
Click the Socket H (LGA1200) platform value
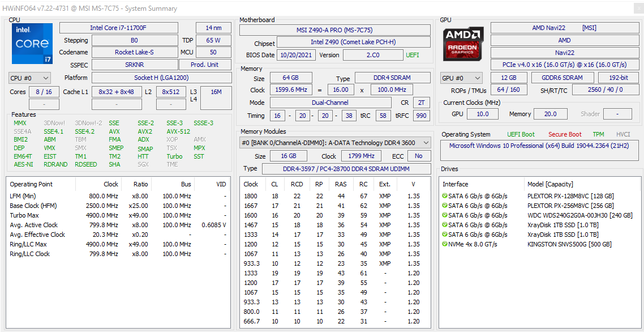161,78
